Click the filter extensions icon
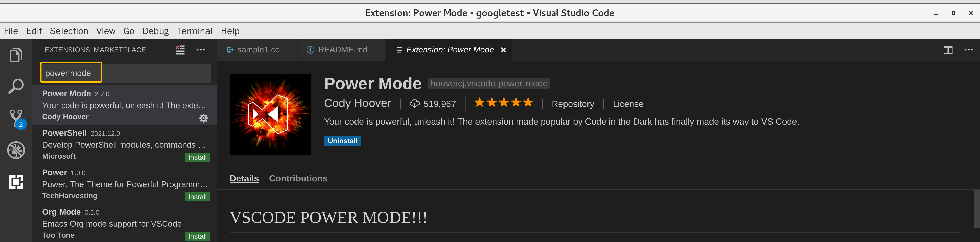This screenshot has height=242, width=980. tap(180, 50)
